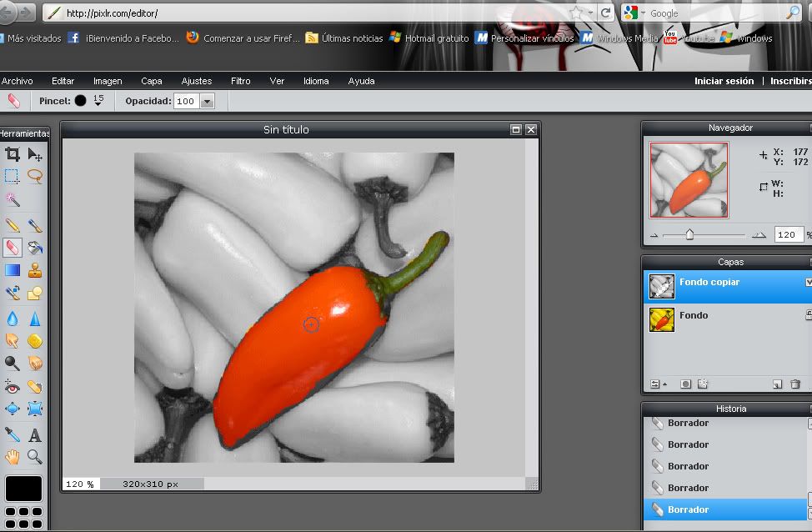Bookmark this page with the star icon
The height and width of the screenshot is (532, 812).
[576, 13]
